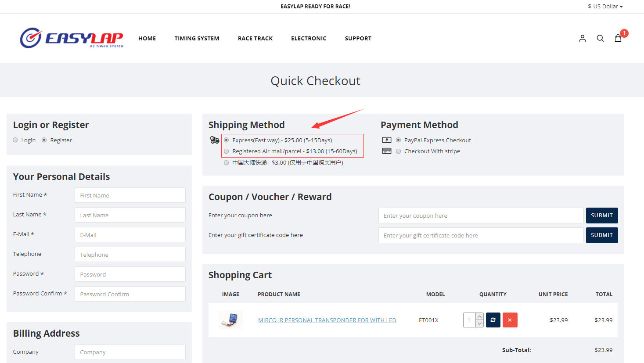Viewport: 644px width, 363px height.
Task: Open the ELECTRONIC menu
Action: pyautogui.click(x=309, y=38)
